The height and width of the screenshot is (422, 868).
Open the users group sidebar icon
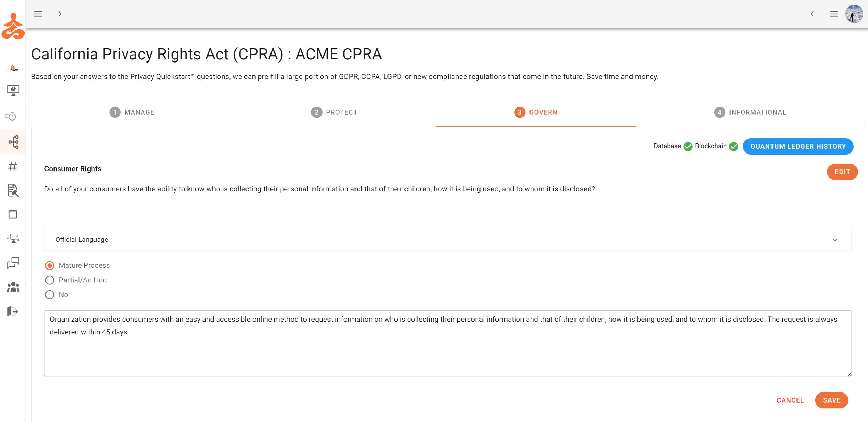tap(13, 287)
